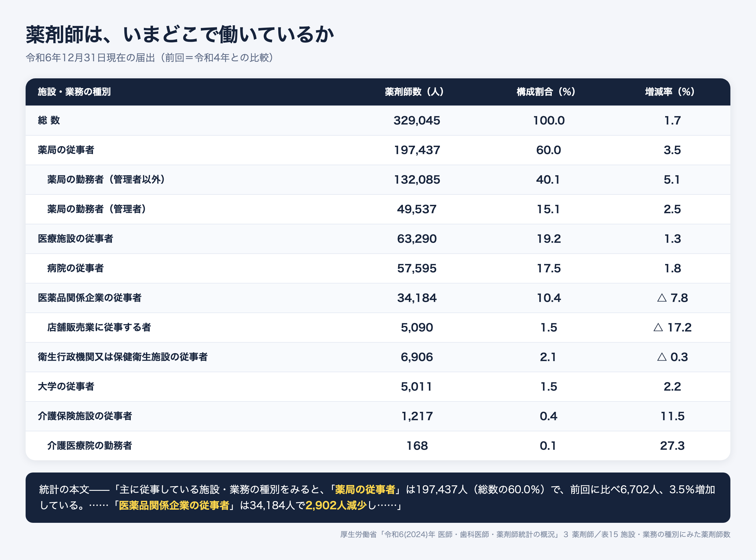
Task: Click the value 132,085
Action: (x=417, y=179)
